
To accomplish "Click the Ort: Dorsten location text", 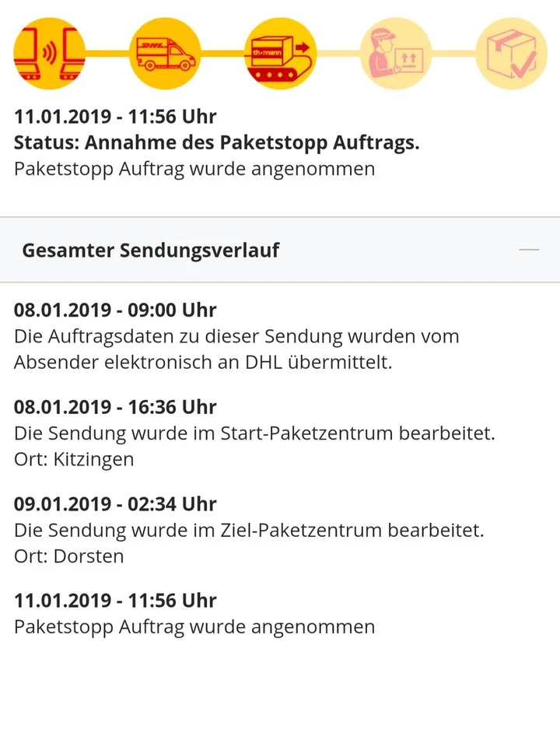I will (68, 556).
